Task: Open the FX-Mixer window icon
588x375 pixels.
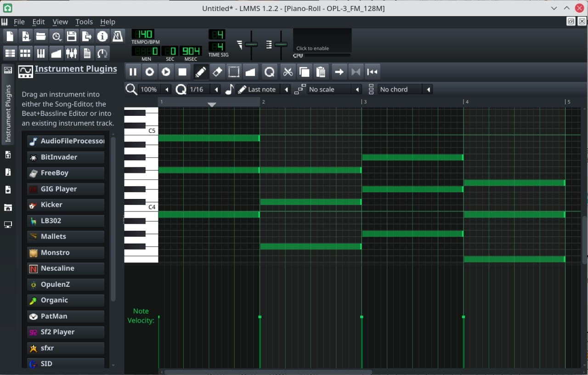Action: 71,53
